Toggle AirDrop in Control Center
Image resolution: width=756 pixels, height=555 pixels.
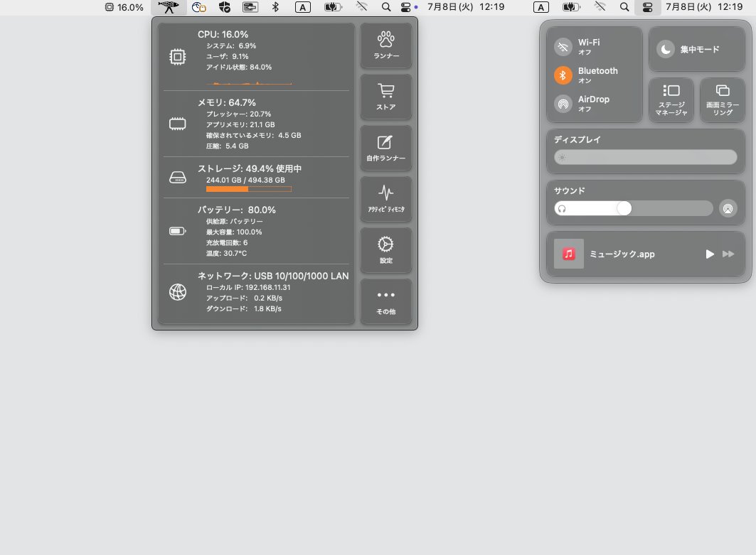coord(563,104)
